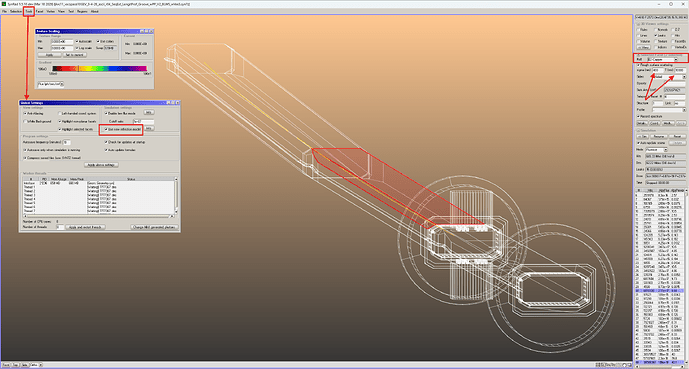Toggle Auto update scene checkbox

[x=638, y=143]
